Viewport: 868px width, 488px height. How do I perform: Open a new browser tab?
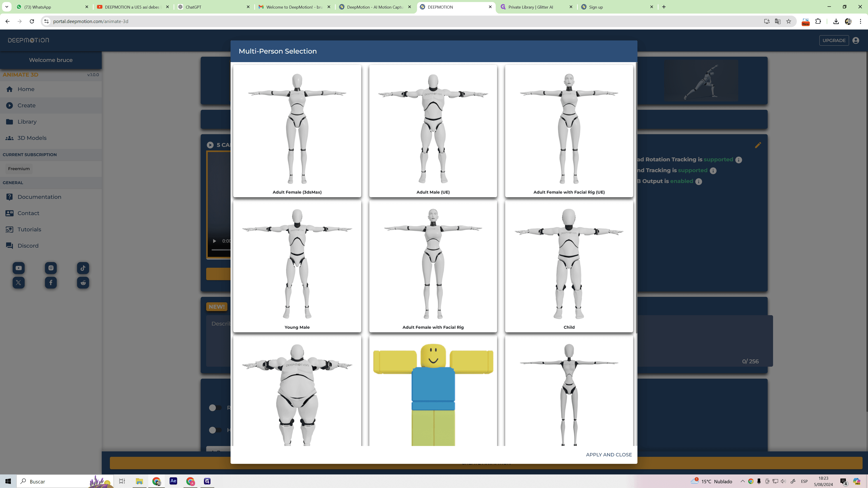664,7
